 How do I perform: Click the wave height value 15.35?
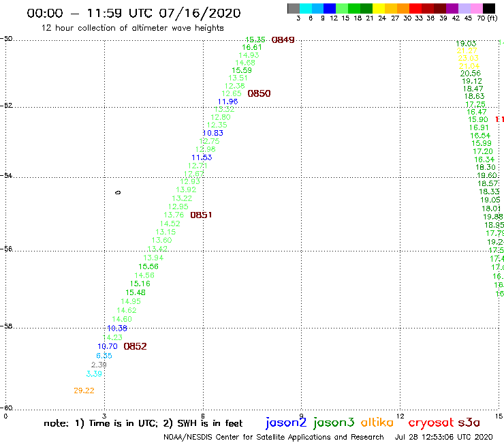255,40
